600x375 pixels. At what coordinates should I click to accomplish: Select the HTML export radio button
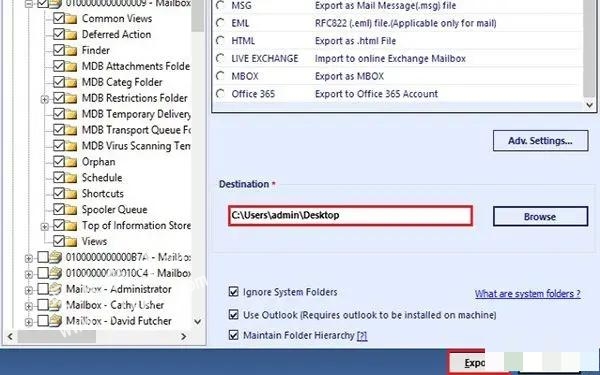coord(220,41)
